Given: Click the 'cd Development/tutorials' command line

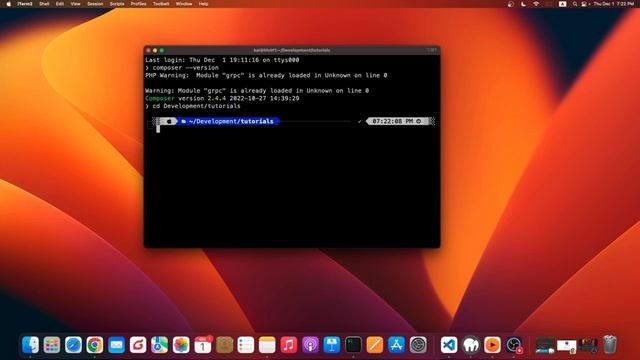Looking at the screenshot, I should pyautogui.click(x=193, y=106).
